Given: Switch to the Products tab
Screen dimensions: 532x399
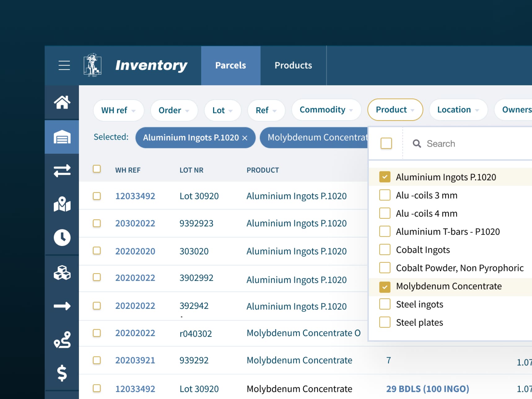Looking at the screenshot, I should [293, 65].
